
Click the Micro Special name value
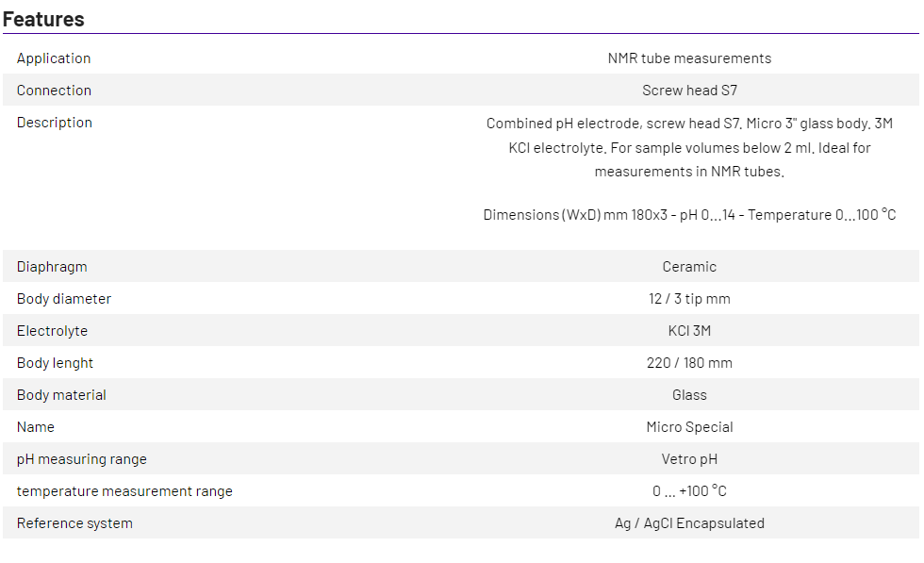[x=689, y=427]
